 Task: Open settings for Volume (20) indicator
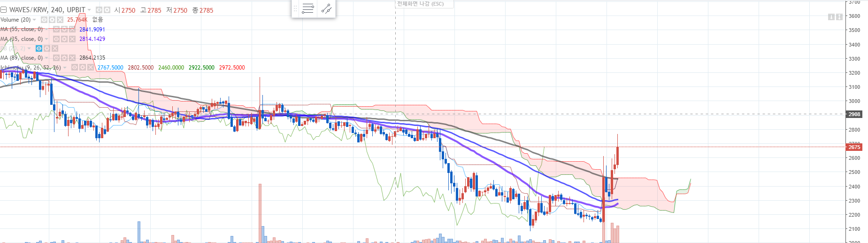pos(52,20)
